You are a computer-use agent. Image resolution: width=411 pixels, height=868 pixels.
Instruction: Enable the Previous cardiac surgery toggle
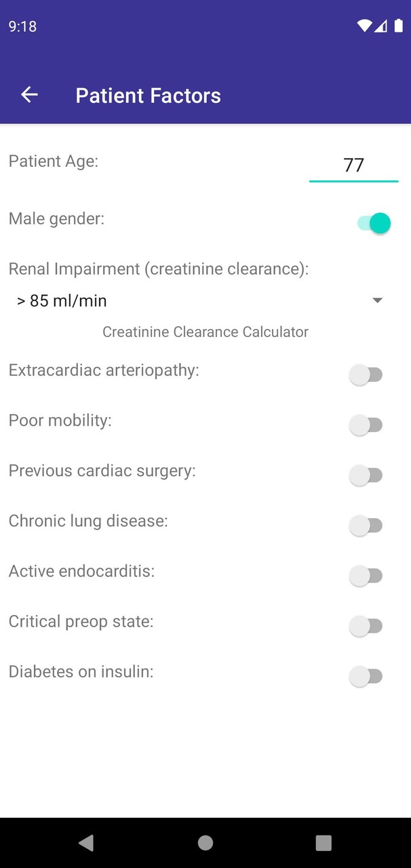pyautogui.click(x=366, y=475)
